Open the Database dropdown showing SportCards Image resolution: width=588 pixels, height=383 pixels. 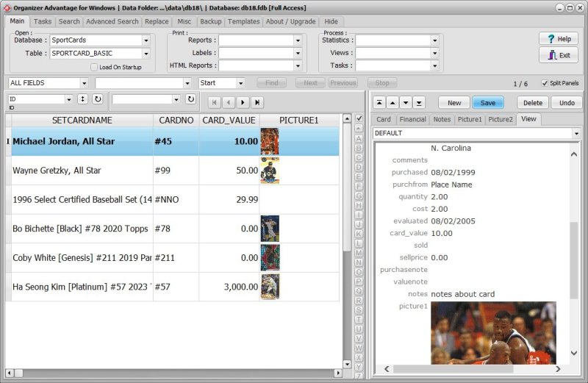point(146,40)
